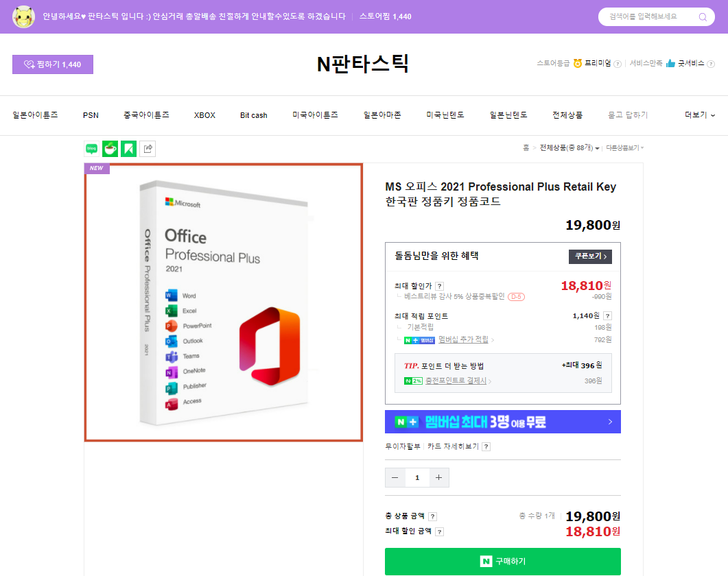Click the quantity input field

[417, 478]
